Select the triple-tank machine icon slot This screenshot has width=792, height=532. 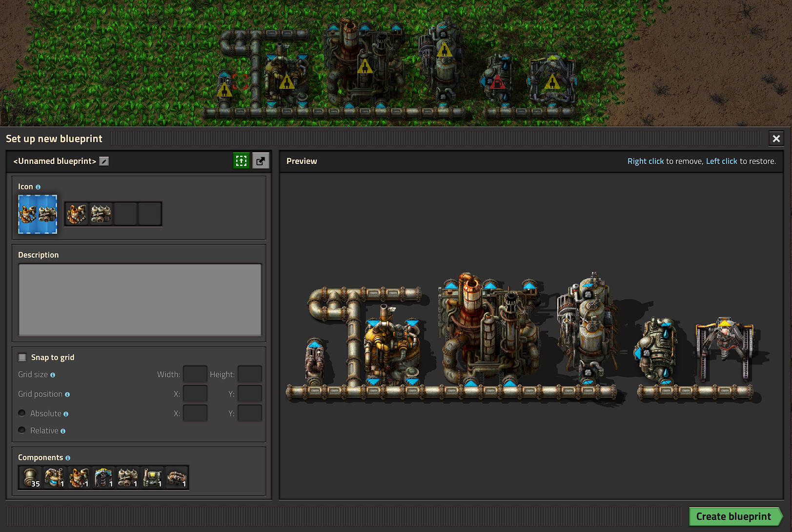coord(101,214)
